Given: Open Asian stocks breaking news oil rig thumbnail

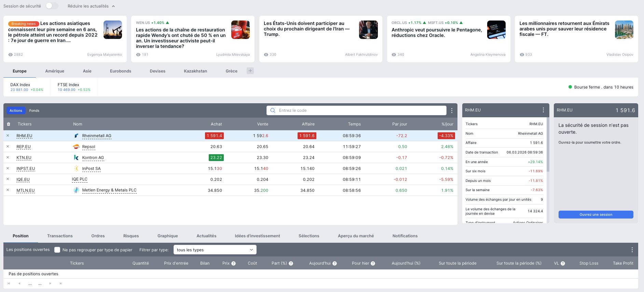Looking at the screenshot, I should point(113,30).
